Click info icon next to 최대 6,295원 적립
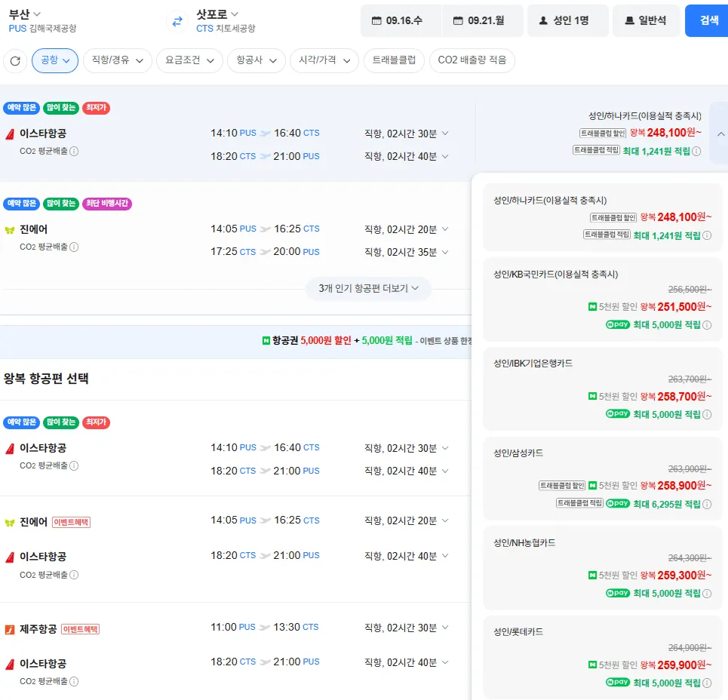Viewport: 728px width, 700px height. [x=707, y=504]
